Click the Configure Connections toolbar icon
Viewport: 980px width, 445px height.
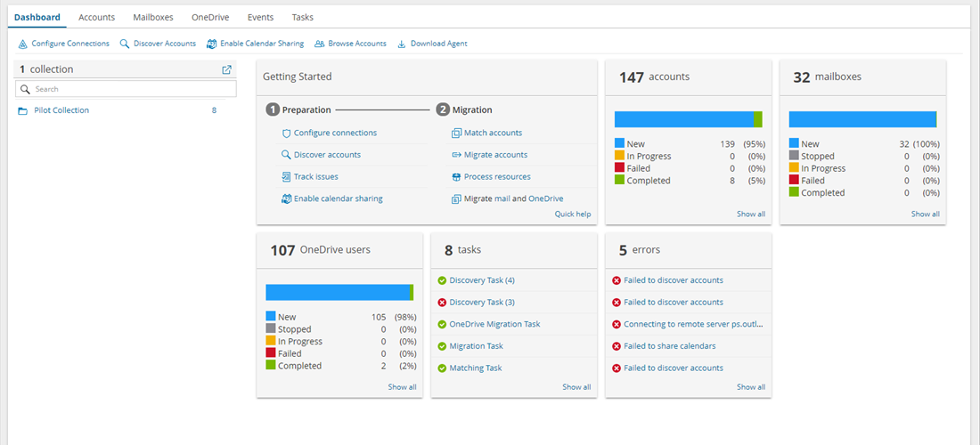[x=23, y=44]
